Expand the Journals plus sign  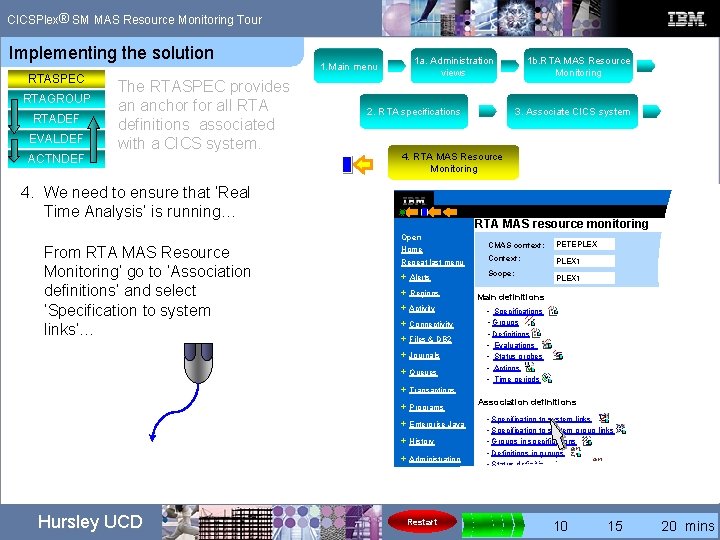(403, 354)
